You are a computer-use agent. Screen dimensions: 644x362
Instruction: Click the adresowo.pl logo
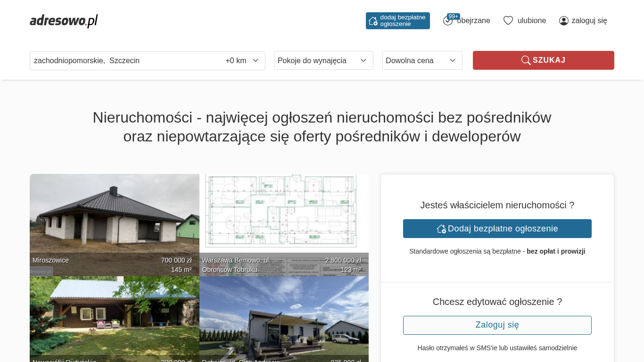[x=64, y=21]
